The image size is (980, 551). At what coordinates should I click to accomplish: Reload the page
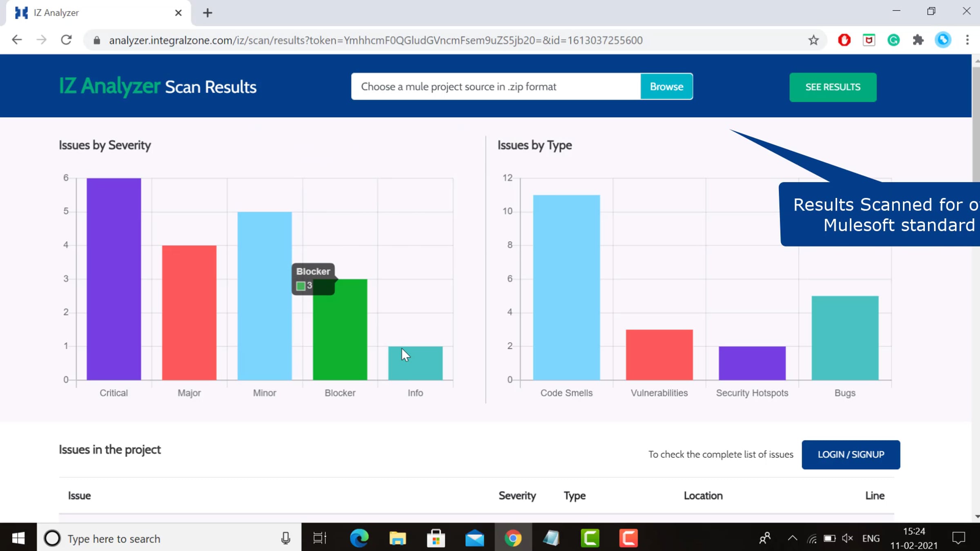[x=66, y=40]
